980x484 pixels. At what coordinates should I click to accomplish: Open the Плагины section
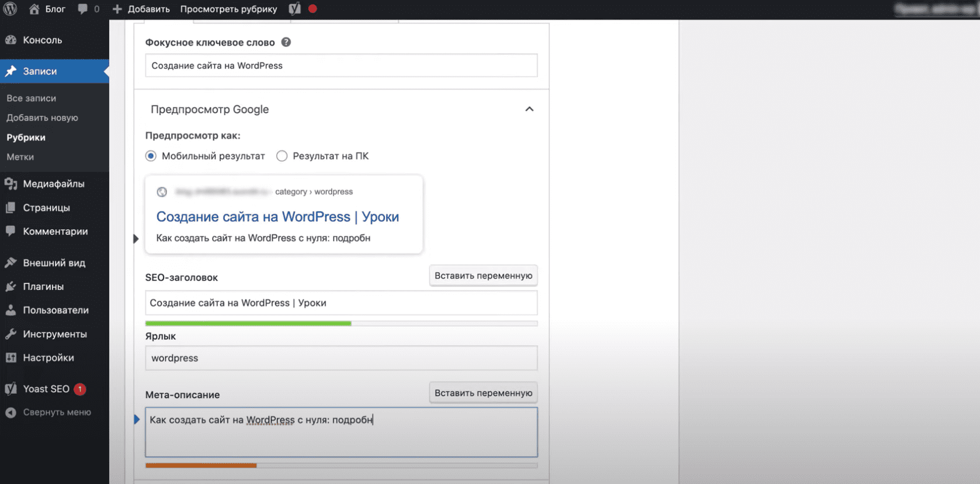point(43,286)
